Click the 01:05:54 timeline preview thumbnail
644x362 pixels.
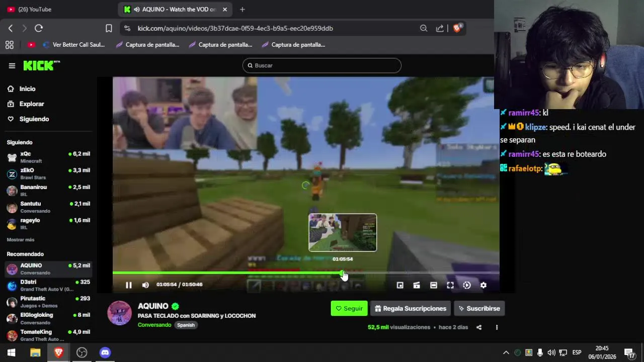[343, 232]
